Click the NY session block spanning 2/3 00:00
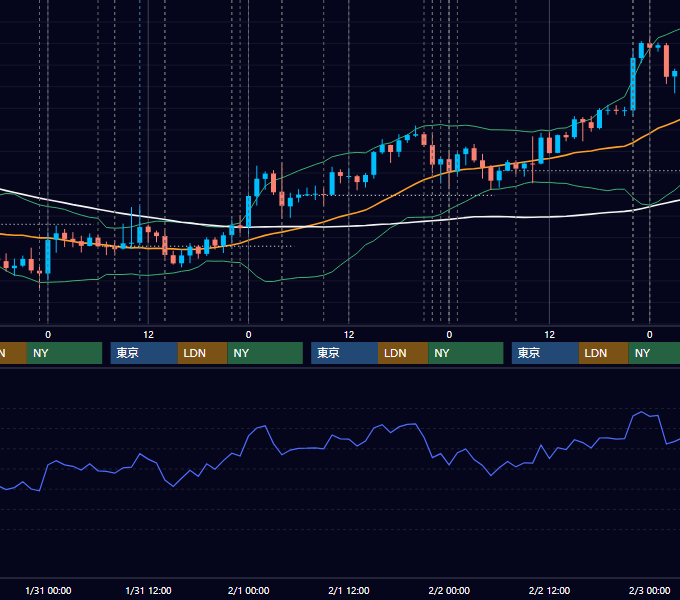 [x=654, y=353]
